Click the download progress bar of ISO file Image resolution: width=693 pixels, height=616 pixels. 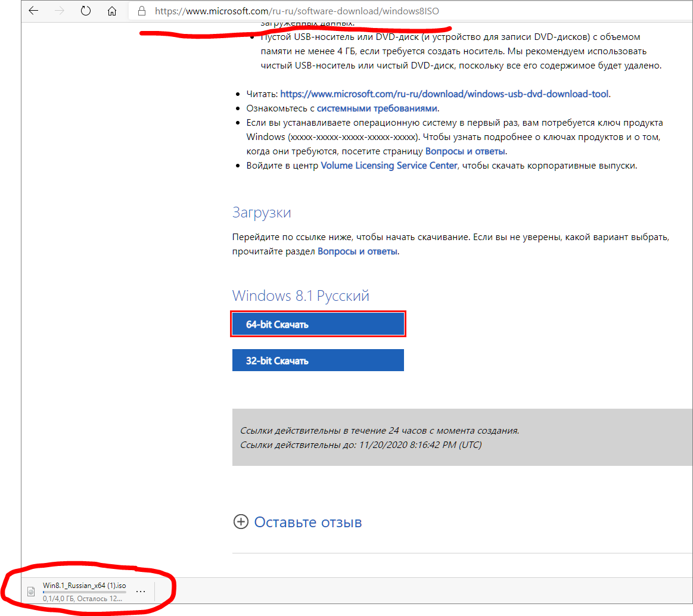pyautogui.click(x=85, y=592)
